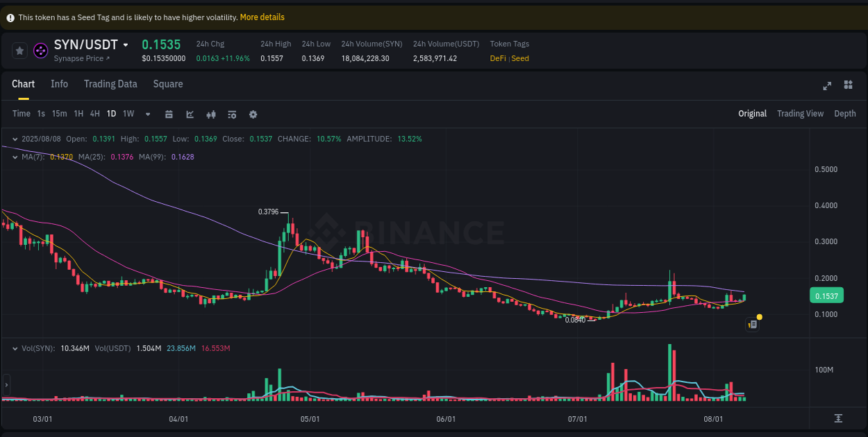
Task: Switch to the Trading Data tab
Action: point(110,84)
